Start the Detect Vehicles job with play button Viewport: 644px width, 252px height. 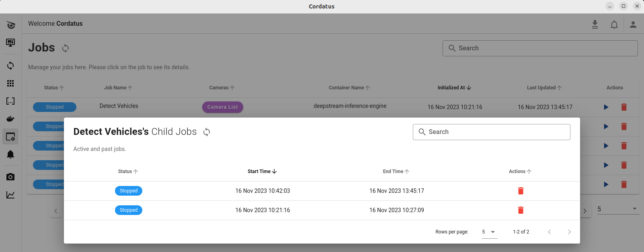point(606,107)
